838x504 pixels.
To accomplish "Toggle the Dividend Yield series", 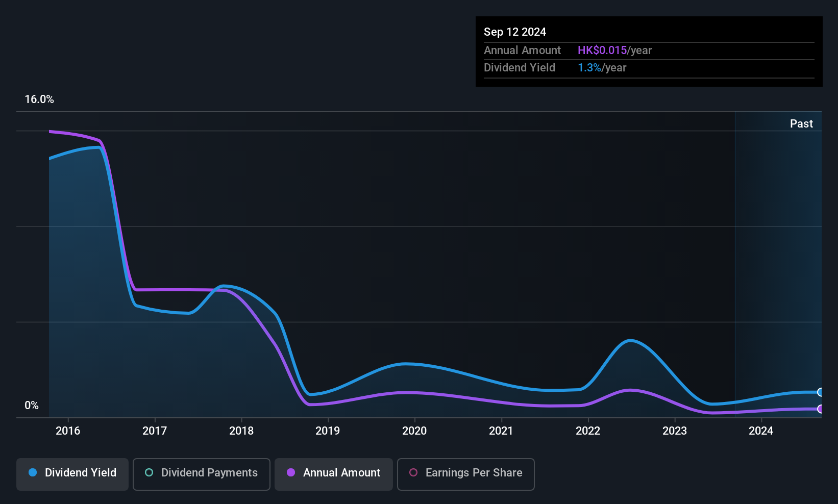I will 72,474.
